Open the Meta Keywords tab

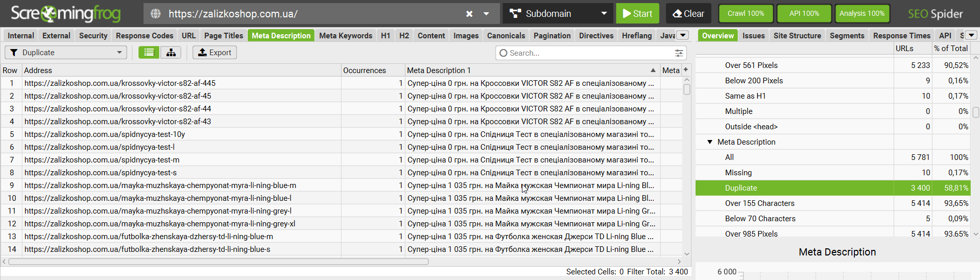pos(346,35)
